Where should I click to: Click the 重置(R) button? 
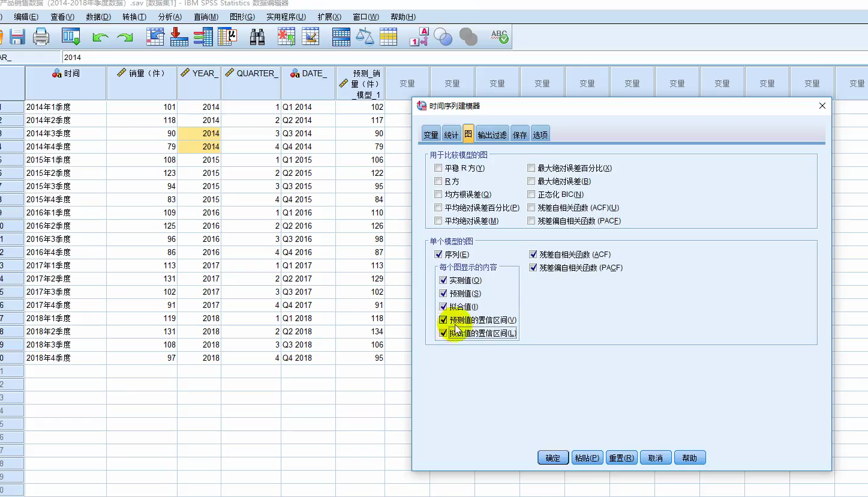[621, 458]
